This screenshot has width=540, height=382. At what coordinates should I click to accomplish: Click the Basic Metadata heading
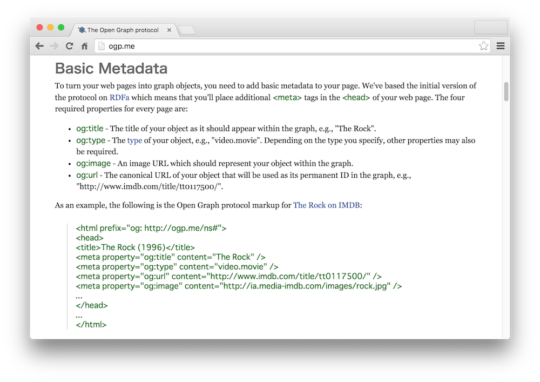click(111, 68)
